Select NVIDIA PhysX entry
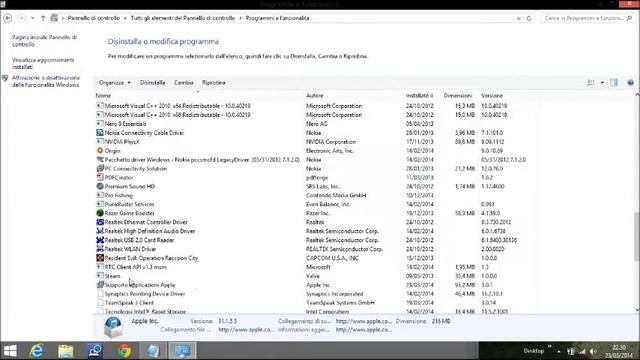The image size is (640, 360). click(122, 142)
